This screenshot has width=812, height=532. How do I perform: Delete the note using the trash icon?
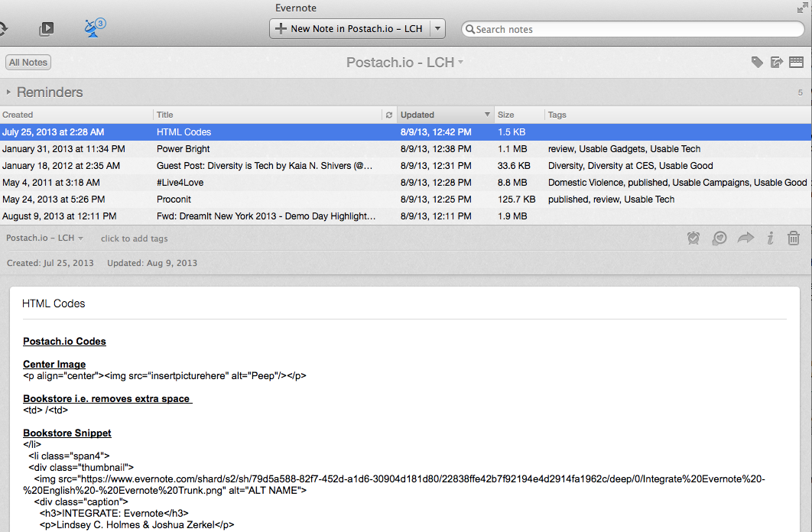(794, 238)
